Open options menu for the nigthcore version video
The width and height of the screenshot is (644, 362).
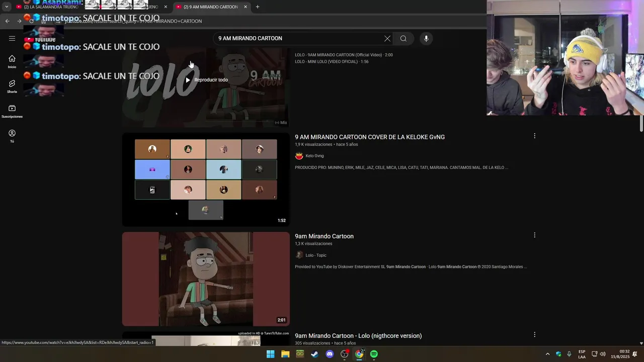pyautogui.click(x=534, y=334)
